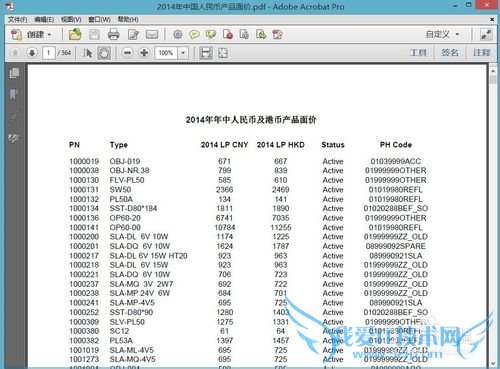The width and height of the screenshot is (500, 369).
Task: Click the 100% zoom value field
Action: [166, 53]
